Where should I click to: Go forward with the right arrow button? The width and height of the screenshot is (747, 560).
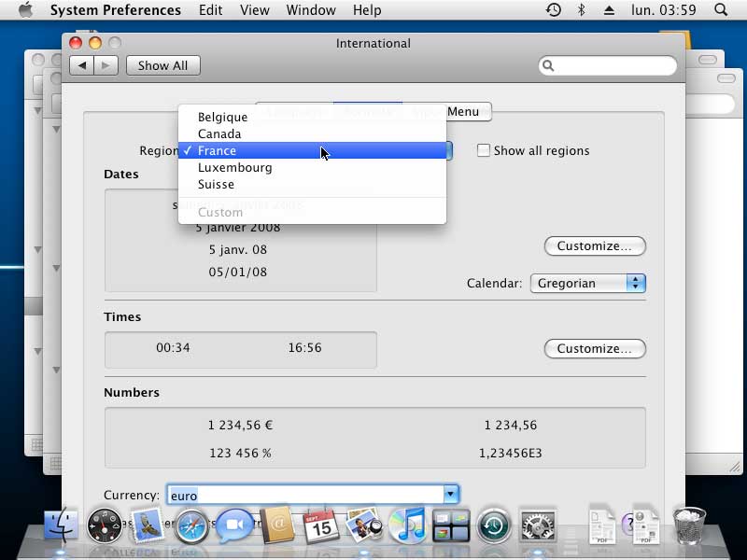106,65
